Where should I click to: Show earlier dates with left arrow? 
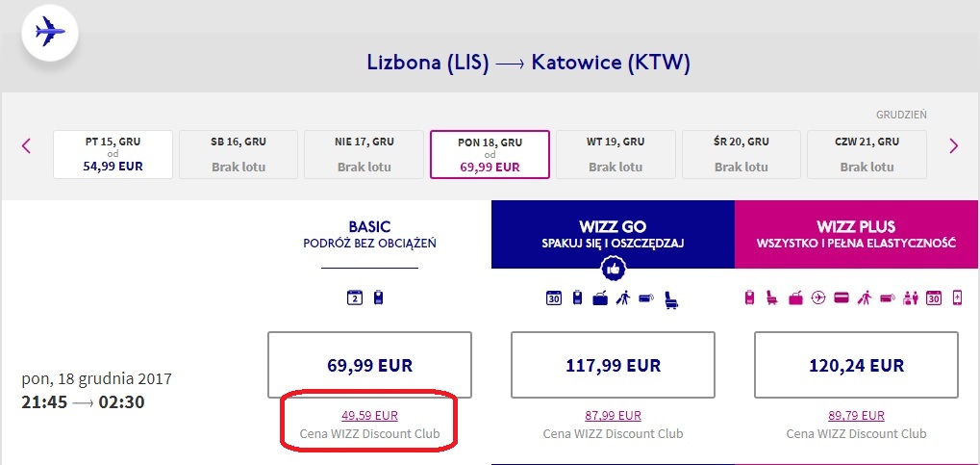coord(26,145)
